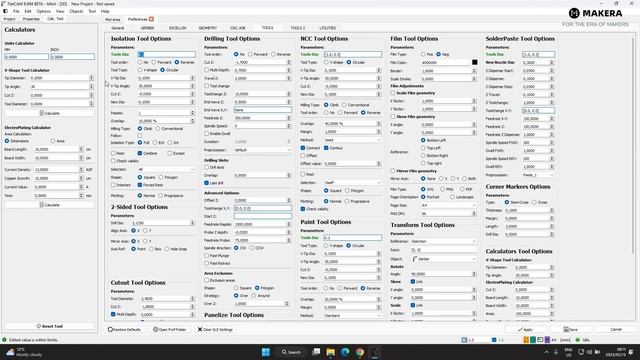Open the Objects menu
Screen dimensions: 640x360
[76, 11]
